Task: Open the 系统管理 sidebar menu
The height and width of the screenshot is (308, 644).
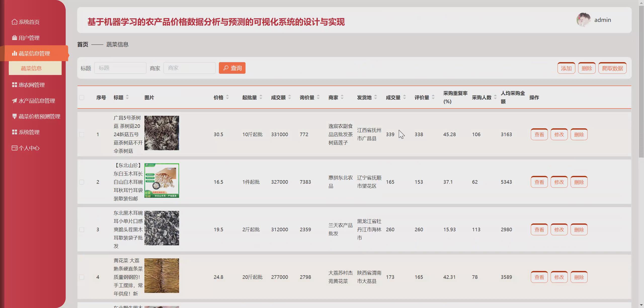Action: coord(29,132)
